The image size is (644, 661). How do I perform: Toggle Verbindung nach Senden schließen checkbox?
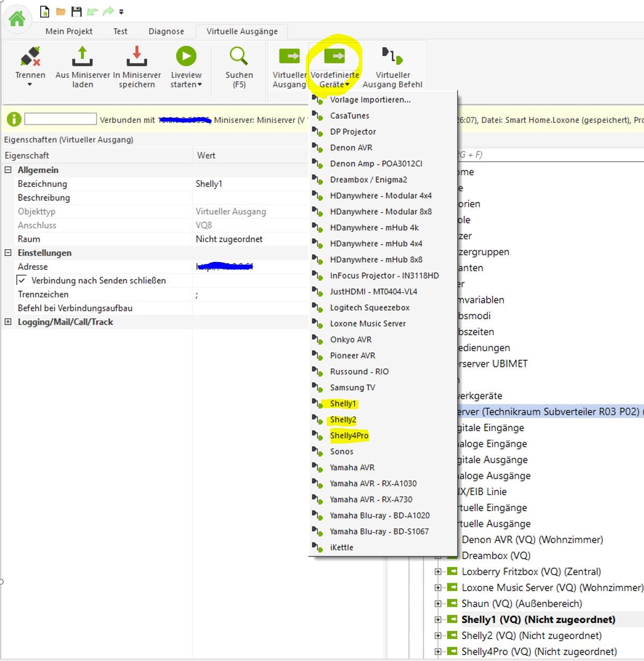pos(22,280)
